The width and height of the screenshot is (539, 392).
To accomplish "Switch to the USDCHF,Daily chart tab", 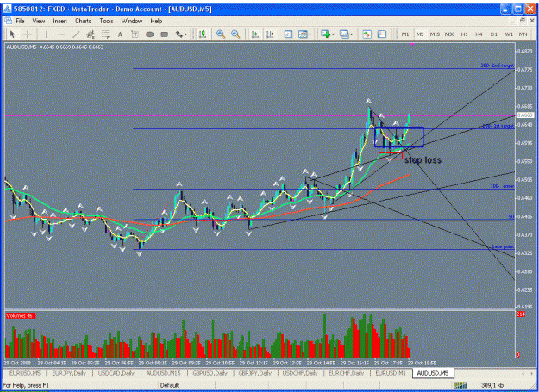I will click(x=300, y=373).
